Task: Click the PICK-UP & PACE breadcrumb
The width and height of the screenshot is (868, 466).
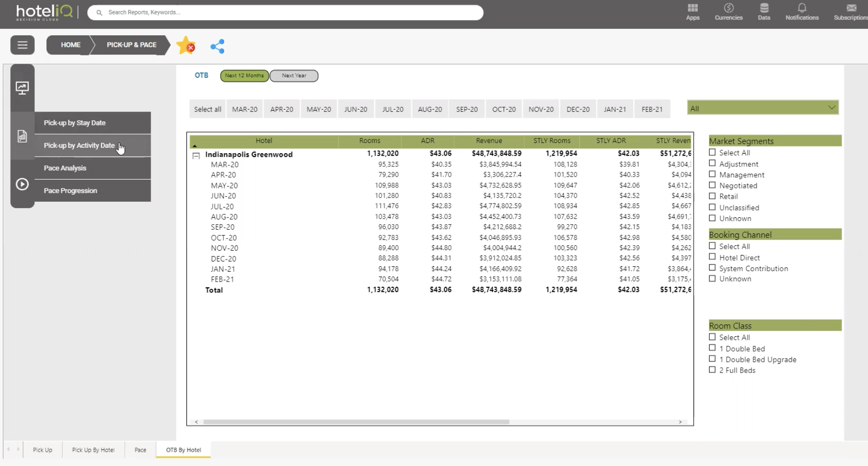Action: (x=132, y=45)
